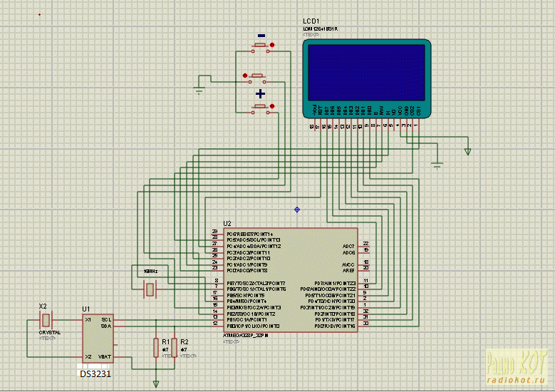Click the plus sign graphic label
Image resolution: width=555 pixels, height=392 pixels.
[x=261, y=94]
